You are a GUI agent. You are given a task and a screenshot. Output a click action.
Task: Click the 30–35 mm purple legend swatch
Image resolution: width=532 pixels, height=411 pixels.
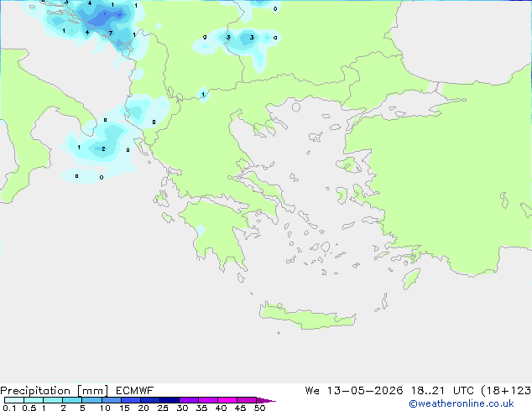click(188, 400)
